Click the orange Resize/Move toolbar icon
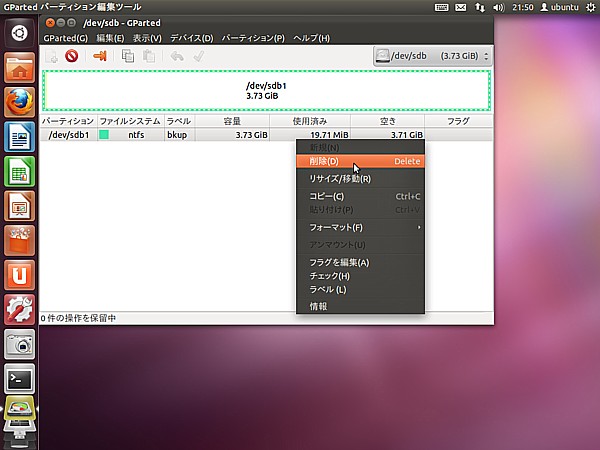600x450 pixels. [x=100, y=56]
